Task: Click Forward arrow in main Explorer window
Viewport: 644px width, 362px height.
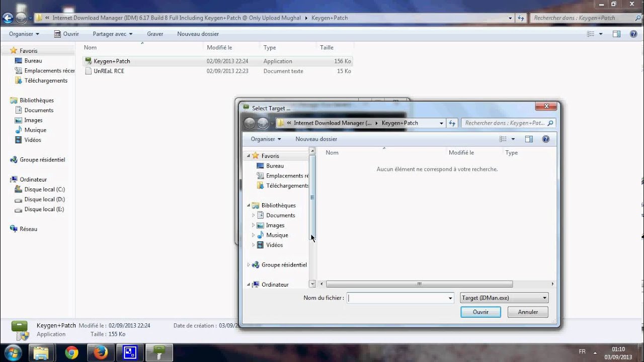Action: pos(21,19)
